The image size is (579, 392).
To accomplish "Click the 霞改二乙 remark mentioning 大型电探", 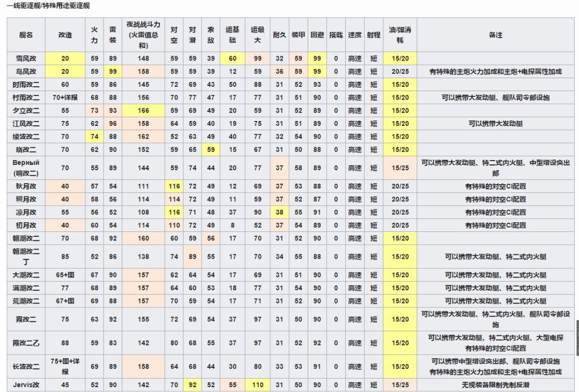I will [495, 343].
